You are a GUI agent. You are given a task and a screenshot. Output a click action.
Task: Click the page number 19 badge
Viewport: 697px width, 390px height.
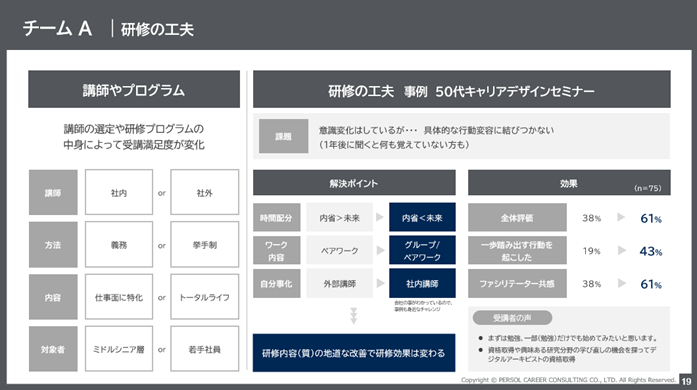click(x=686, y=381)
